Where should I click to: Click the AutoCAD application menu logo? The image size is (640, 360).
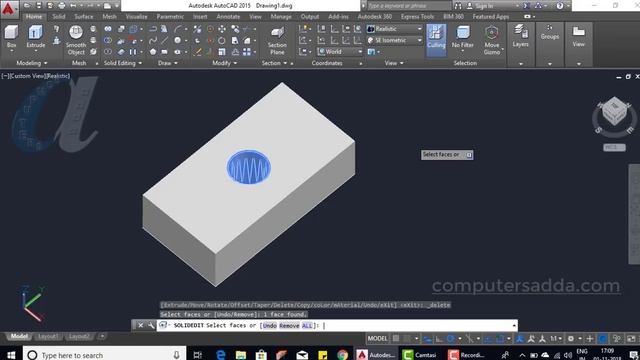tap(8, 9)
